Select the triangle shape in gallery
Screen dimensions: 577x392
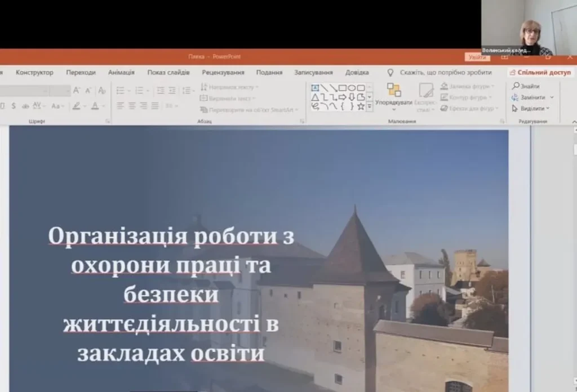(315, 97)
